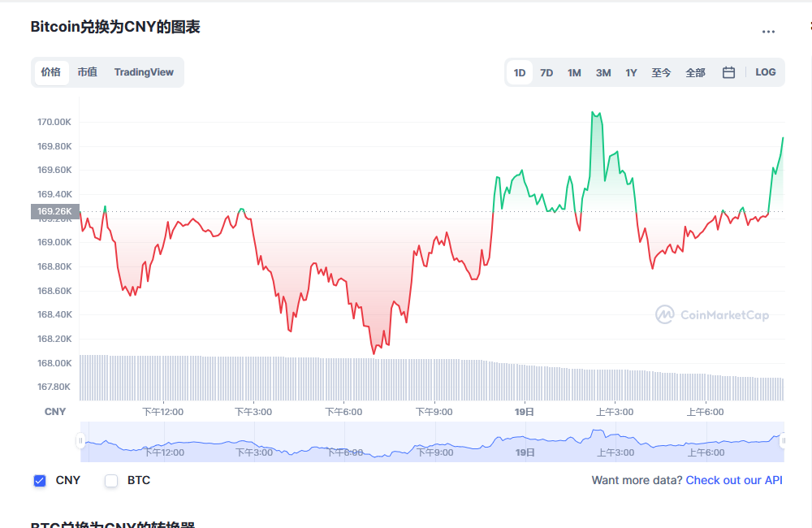Click the right handle of the range slider
The height and width of the screenshot is (528, 812).
coord(783,441)
